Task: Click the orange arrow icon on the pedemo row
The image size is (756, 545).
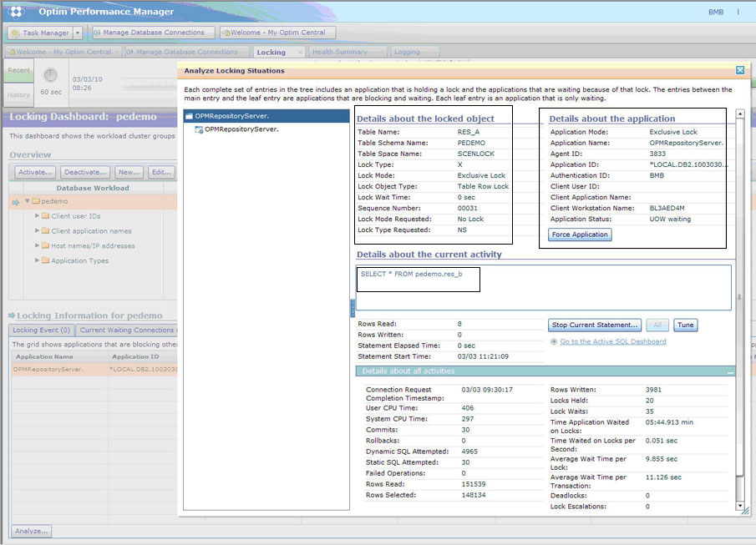Action: (x=15, y=202)
